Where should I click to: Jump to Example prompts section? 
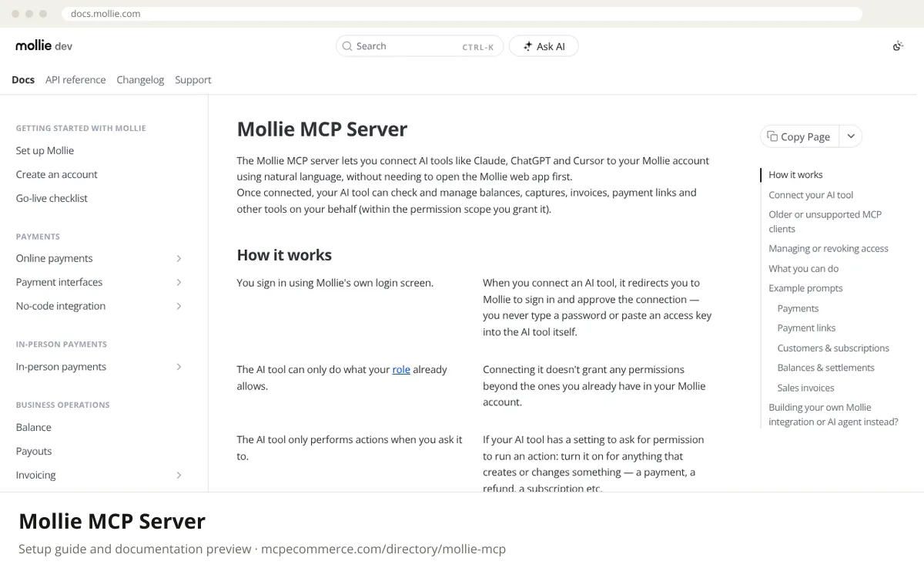805,288
